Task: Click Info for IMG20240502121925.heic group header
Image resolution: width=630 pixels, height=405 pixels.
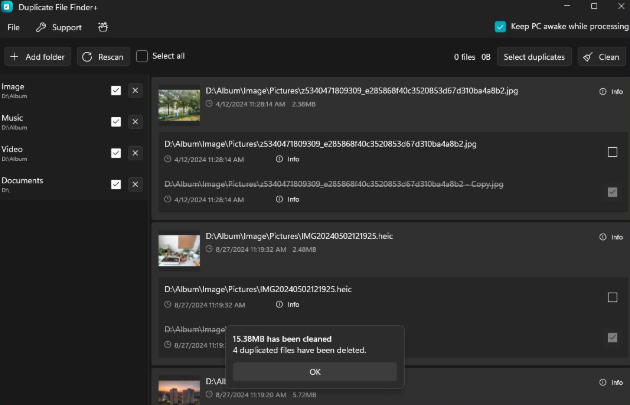Action: click(611, 237)
